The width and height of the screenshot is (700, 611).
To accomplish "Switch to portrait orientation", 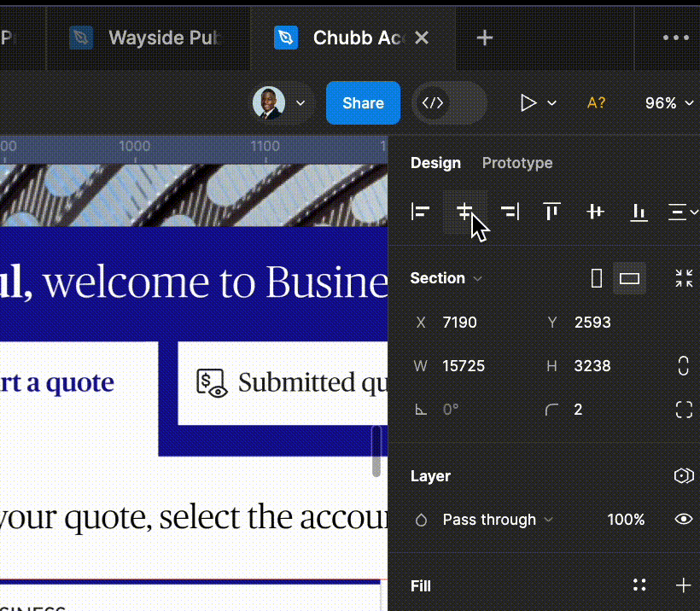I will point(597,278).
